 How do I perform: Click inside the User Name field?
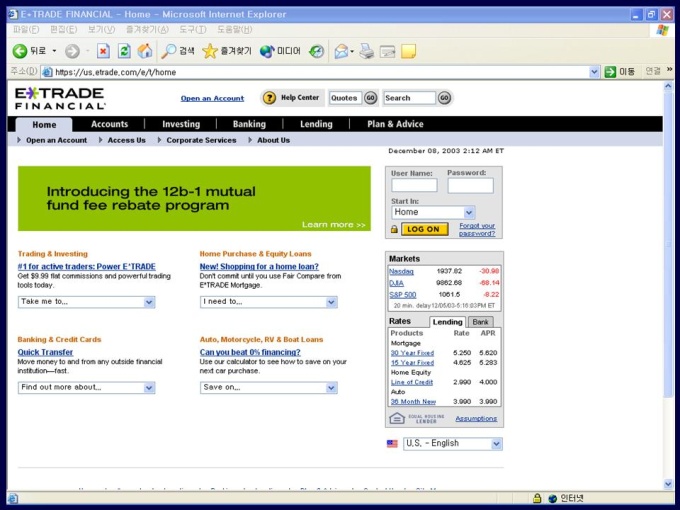tap(414, 185)
